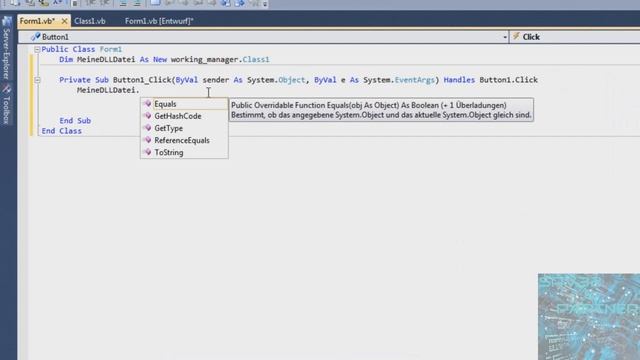Click the Server-Explorer panel icon
This screenshot has width=640, height=360.
pyautogui.click(x=7, y=21)
